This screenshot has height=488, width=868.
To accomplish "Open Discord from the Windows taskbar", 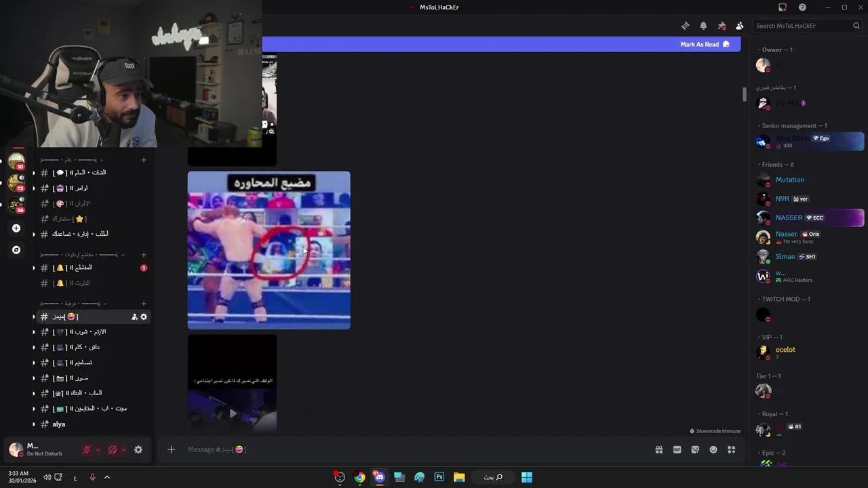I will point(379,477).
